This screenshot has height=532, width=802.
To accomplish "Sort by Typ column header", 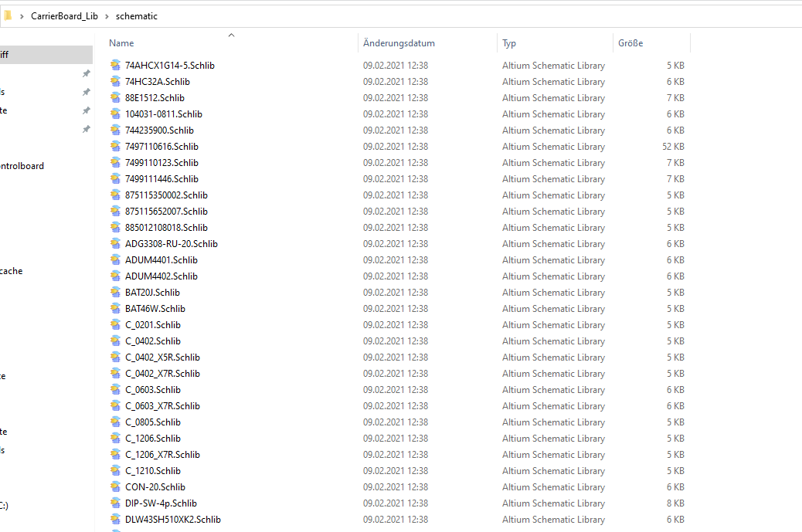I will 509,43.
